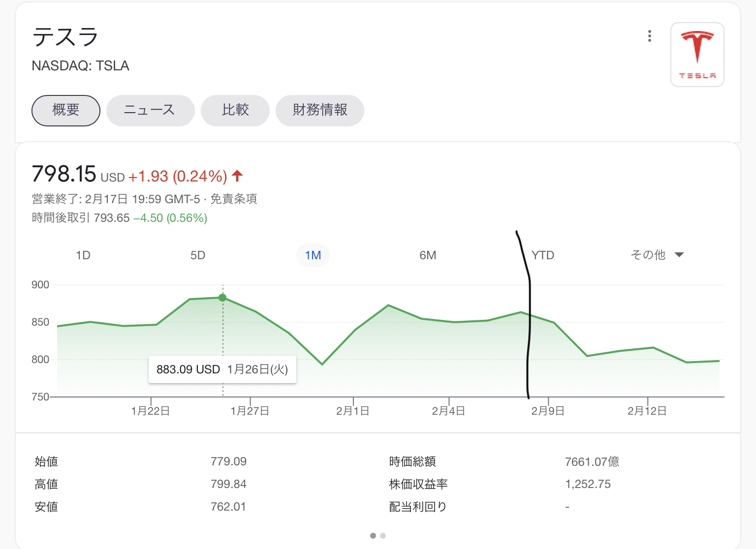Click the Tesla logo thumbnail

coord(697,55)
